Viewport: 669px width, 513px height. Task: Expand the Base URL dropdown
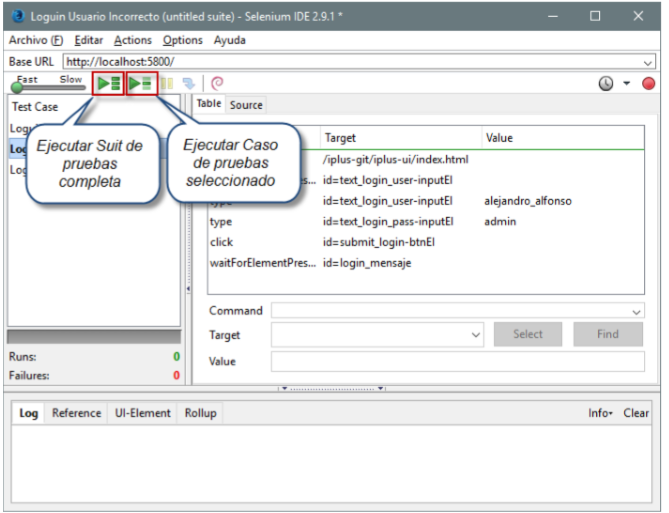648,62
